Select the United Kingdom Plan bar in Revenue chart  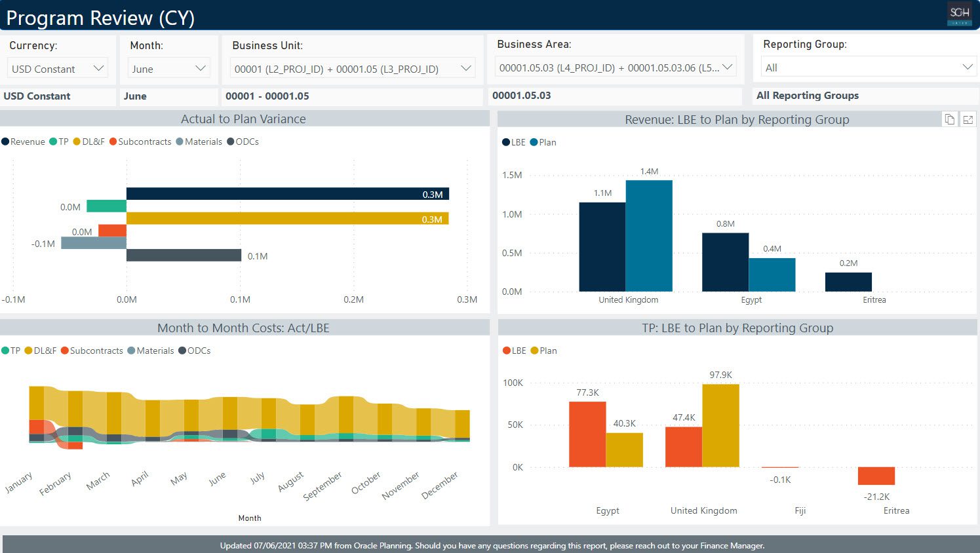(648, 236)
